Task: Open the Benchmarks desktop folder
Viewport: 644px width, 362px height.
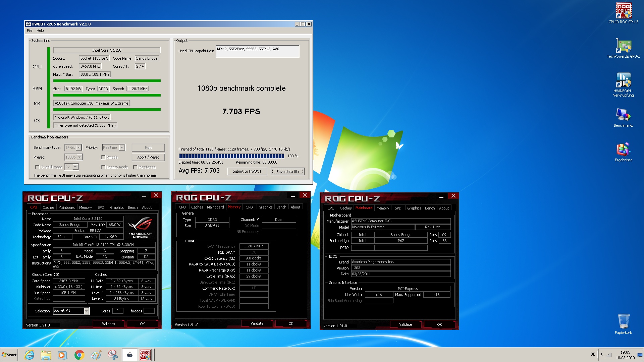Action: tap(623, 117)
